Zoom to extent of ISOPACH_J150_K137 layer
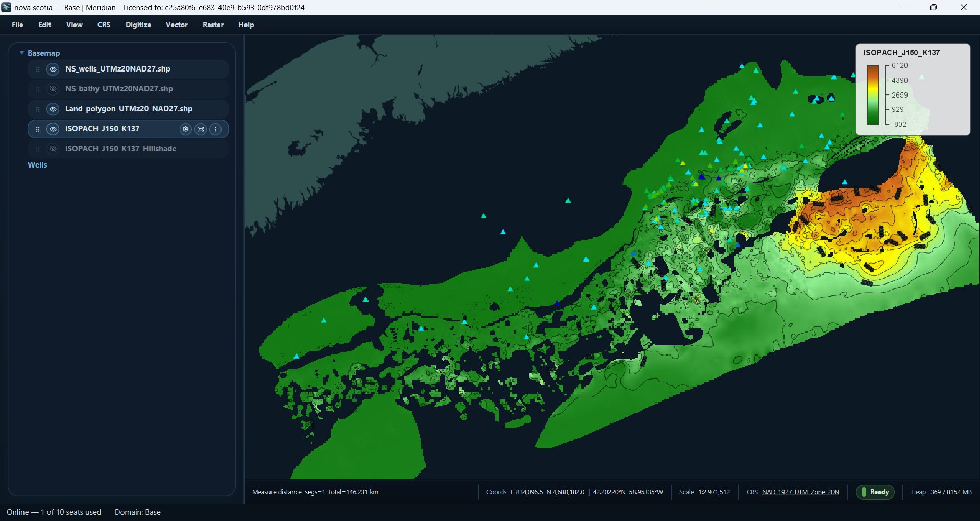Image resolution: width=980 pixels, height=521 pixels. pyautogui.click(x=201, y=129)
